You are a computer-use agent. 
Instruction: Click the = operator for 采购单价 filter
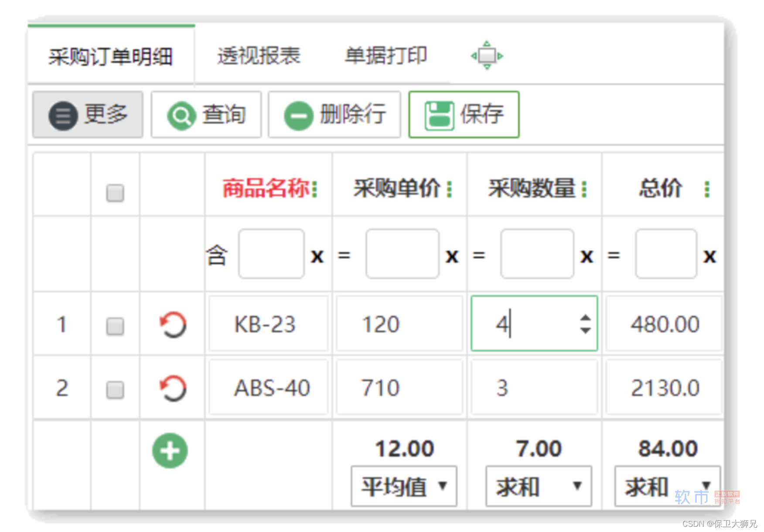[344, 255]
